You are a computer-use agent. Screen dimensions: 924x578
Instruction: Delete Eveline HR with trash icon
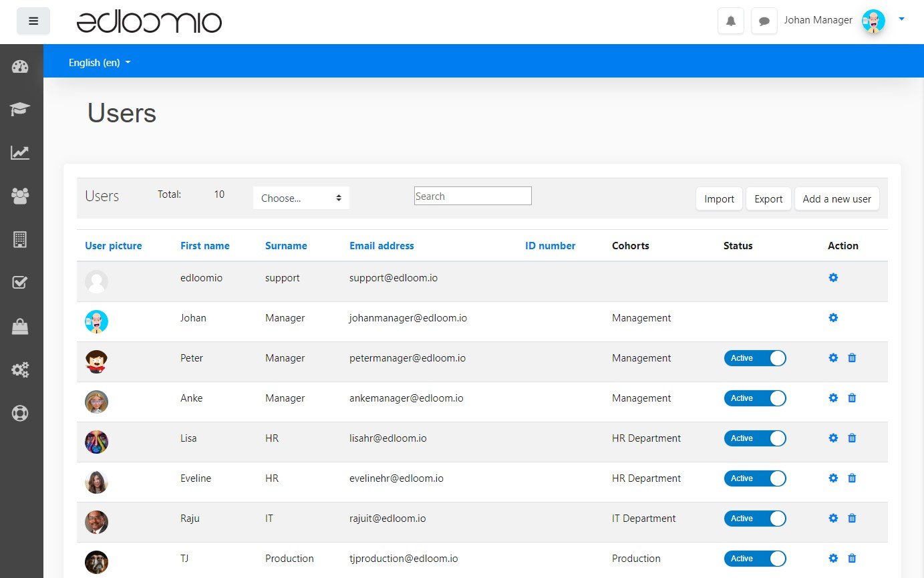(852, 478)
